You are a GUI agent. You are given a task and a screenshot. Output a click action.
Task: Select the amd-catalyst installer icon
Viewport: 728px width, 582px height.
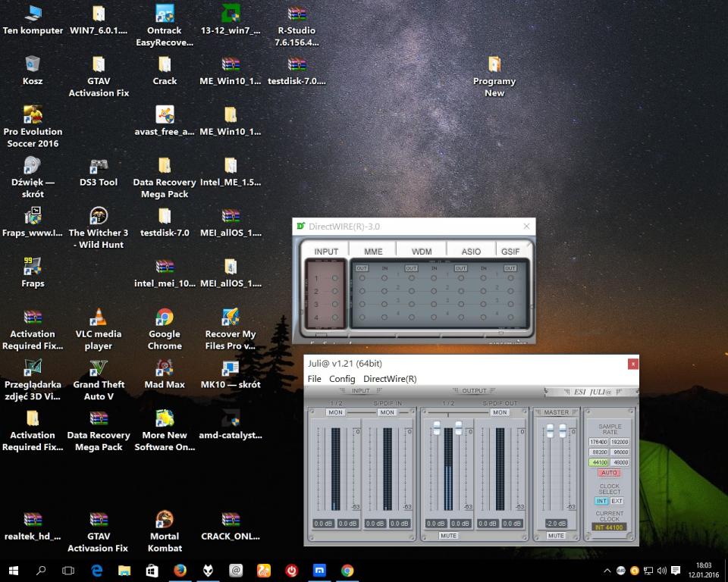[x=231, y=426]
